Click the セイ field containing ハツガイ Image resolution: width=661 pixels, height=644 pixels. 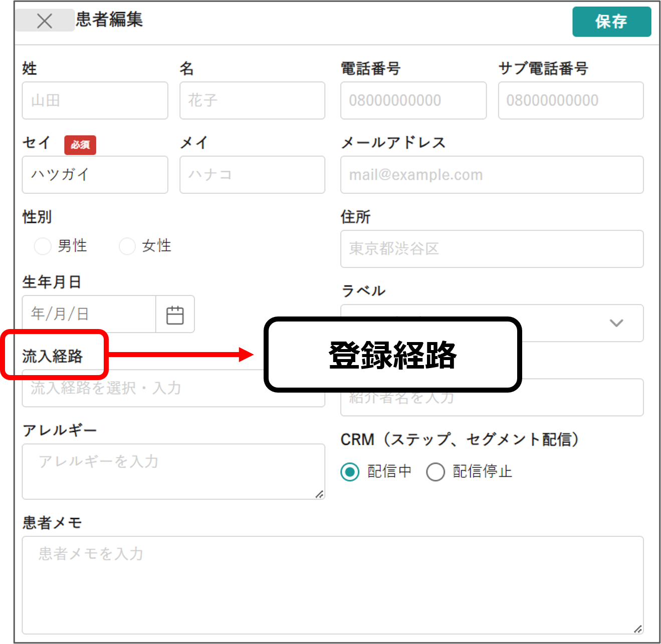point(95,175)
